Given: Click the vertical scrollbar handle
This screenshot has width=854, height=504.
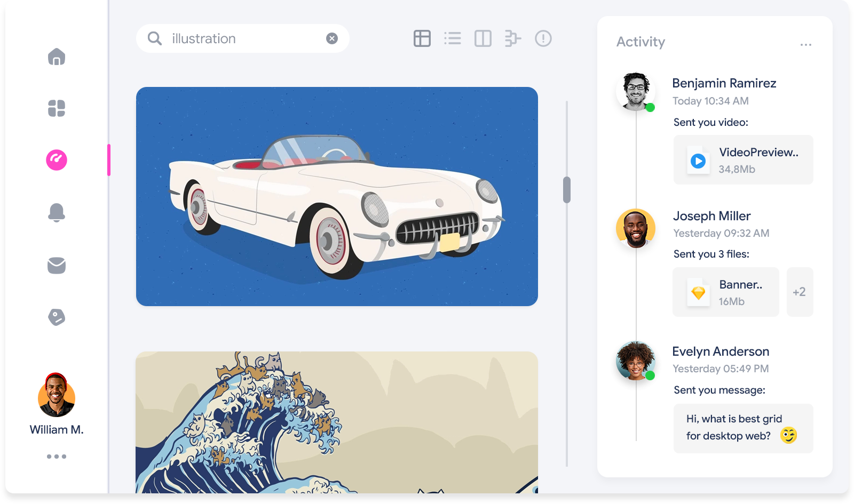Looking at the screenshot, I should (567, 190).
